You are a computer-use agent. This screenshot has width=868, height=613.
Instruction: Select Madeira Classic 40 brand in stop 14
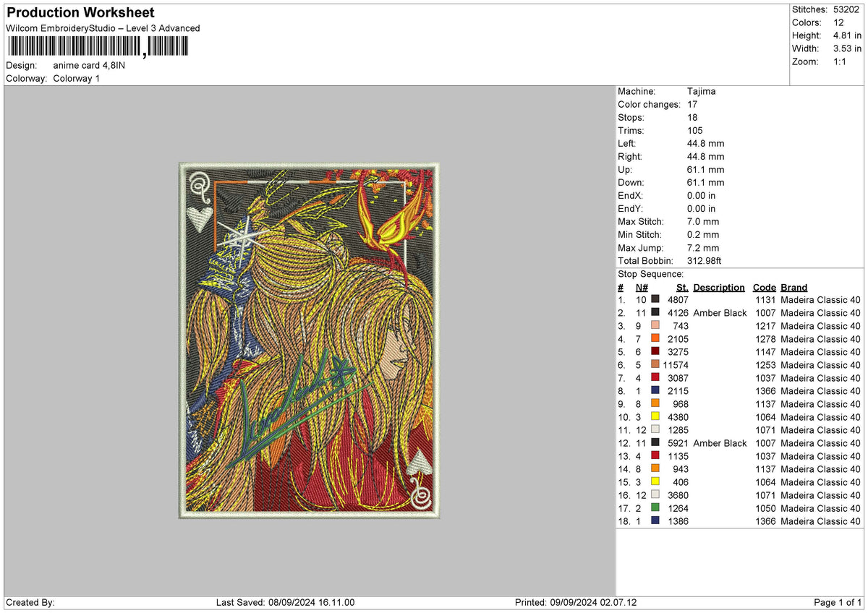821,468
